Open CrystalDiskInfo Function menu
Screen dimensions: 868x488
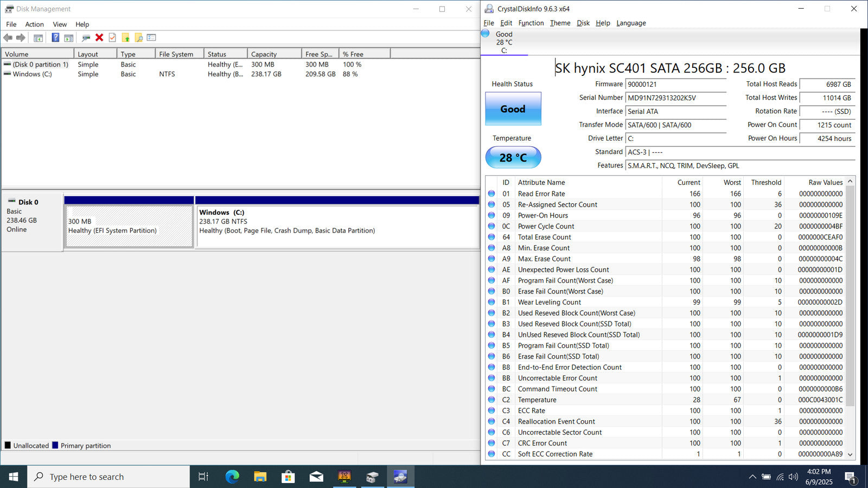pyautogui.click(x=531, y=23)
